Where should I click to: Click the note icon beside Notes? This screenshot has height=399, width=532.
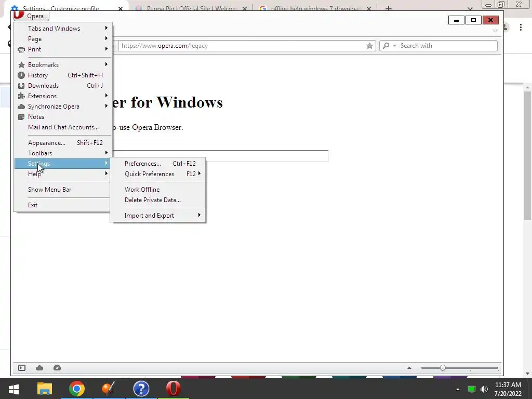[21, 117]
